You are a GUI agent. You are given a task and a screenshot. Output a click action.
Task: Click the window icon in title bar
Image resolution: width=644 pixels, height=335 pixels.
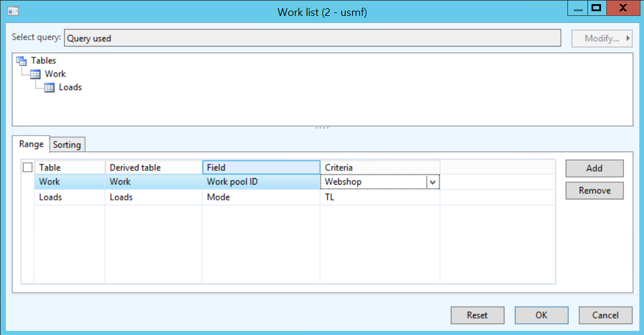13,11
